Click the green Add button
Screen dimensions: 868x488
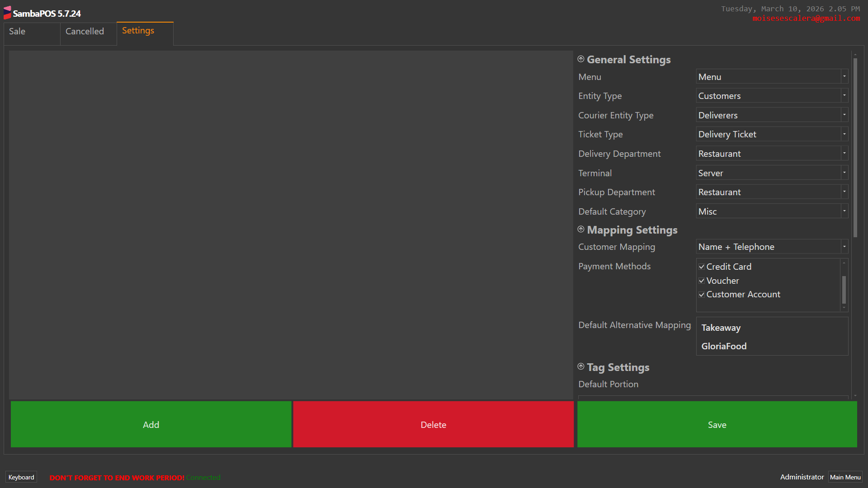pos(151,425)
